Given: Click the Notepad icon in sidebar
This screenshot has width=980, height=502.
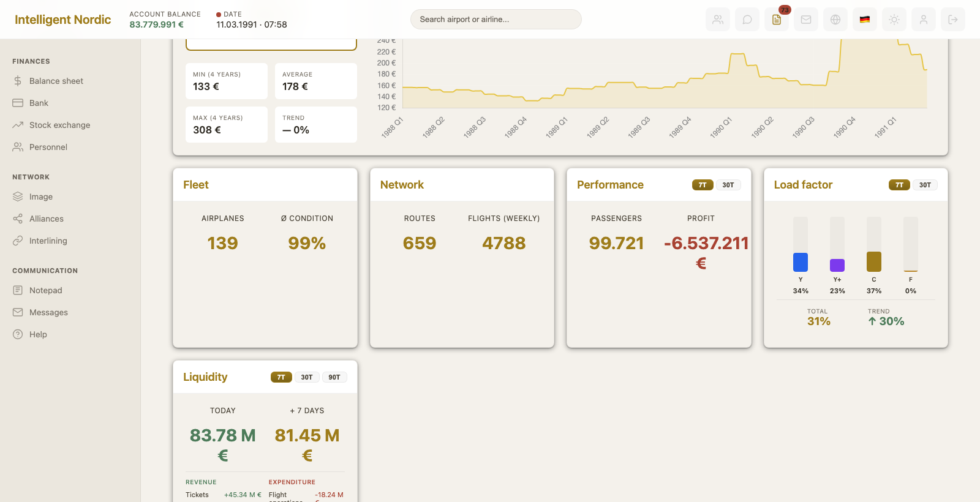Looking at the screenshot, I should coord(18,290).
